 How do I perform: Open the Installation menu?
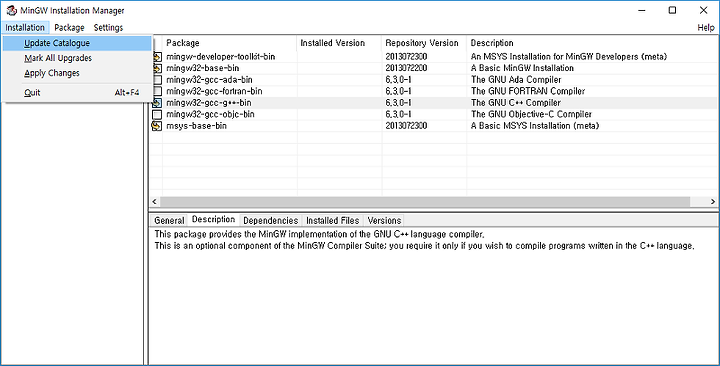(x=25, y=28)
